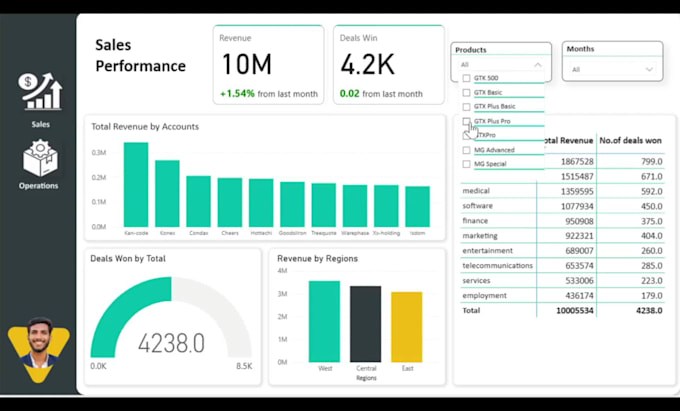Click the Condax bar in accounts chart

coord(199,201)
